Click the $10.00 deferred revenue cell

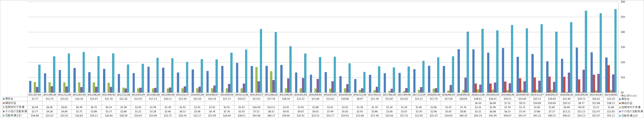click(x=537, y=103)
